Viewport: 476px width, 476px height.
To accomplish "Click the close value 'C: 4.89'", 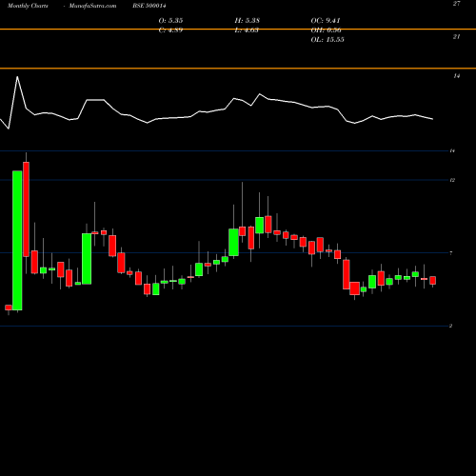I will 170,30.
